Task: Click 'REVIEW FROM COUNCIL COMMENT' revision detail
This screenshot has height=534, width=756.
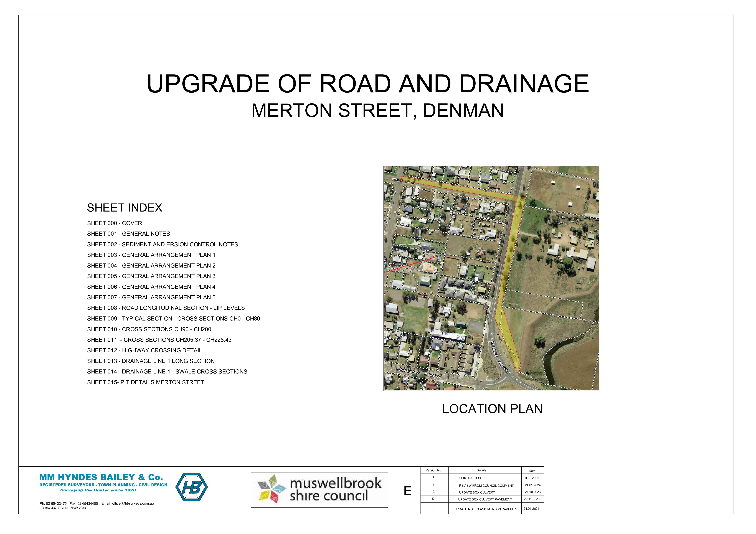Action: click(x=486, y=486)
